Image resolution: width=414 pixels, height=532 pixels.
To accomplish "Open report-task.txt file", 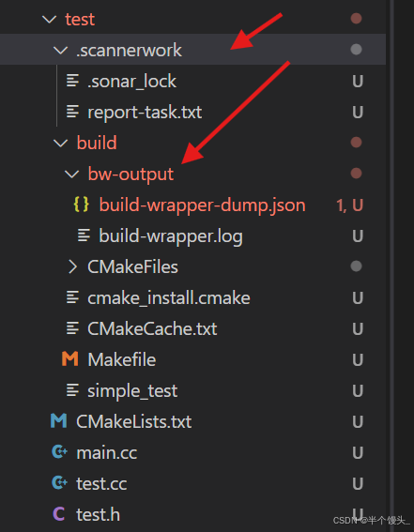I will pos(192,112).
